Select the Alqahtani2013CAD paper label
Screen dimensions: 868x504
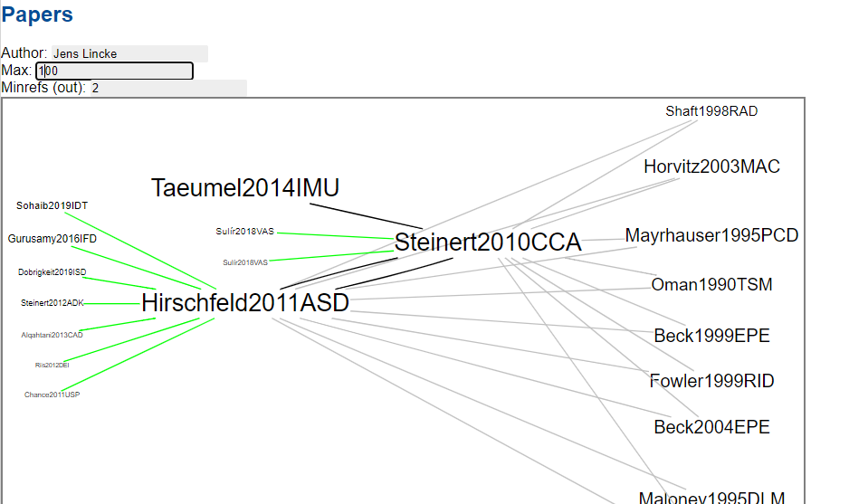pos(52,335)
